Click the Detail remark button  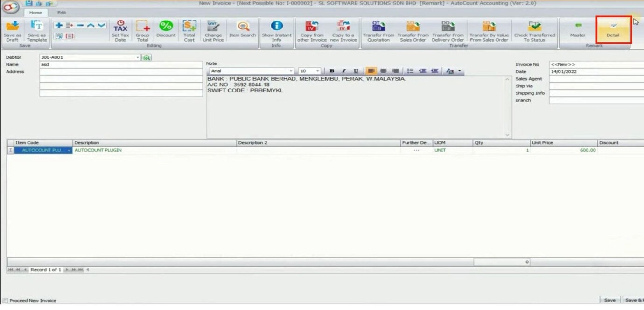(613, 30)
